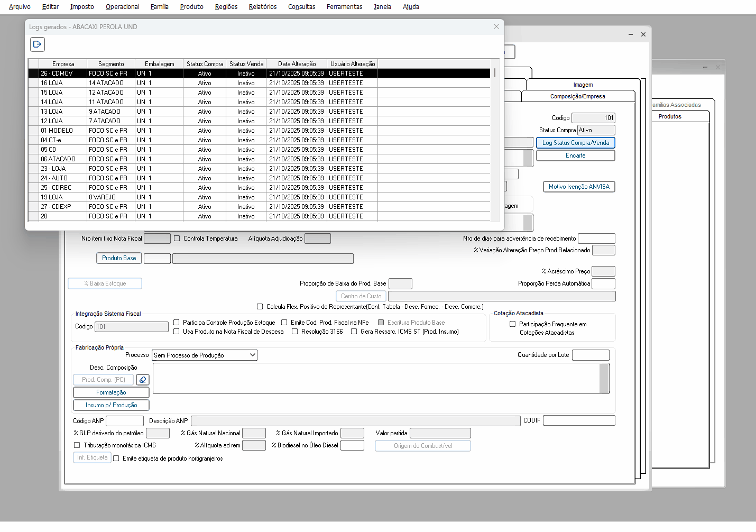Click the % Biodiesel no Óleo Diesel field
Viewport: 756px width, 532px height.
coord(353,445)
